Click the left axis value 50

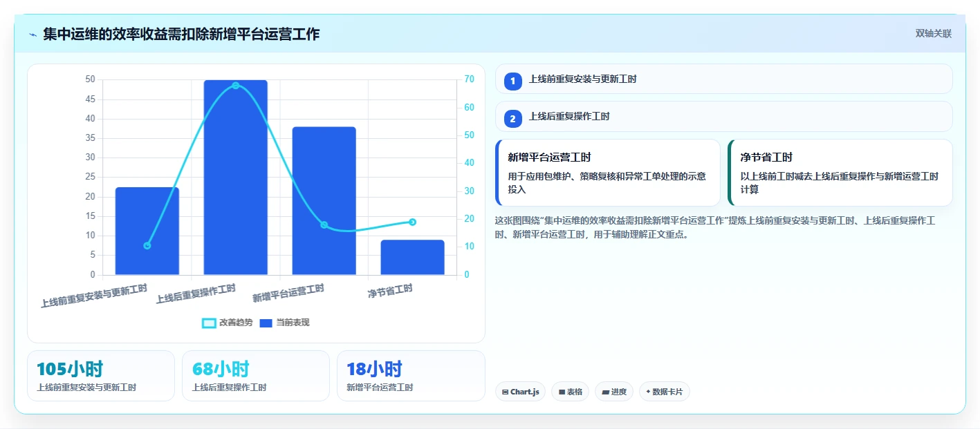90,79
